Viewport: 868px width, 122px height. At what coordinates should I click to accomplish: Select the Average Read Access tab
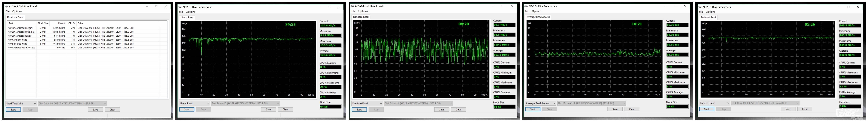[x=538, y=17]
